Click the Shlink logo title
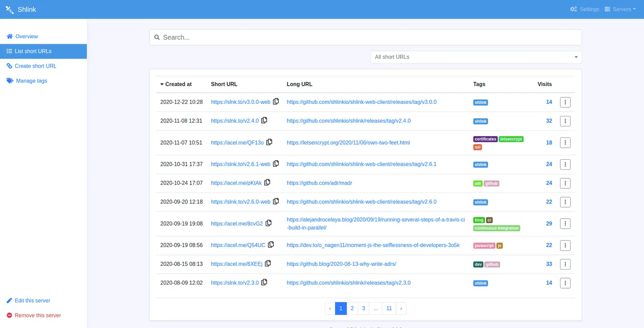Viewport: 644px width, 328px height. (21, 9)
